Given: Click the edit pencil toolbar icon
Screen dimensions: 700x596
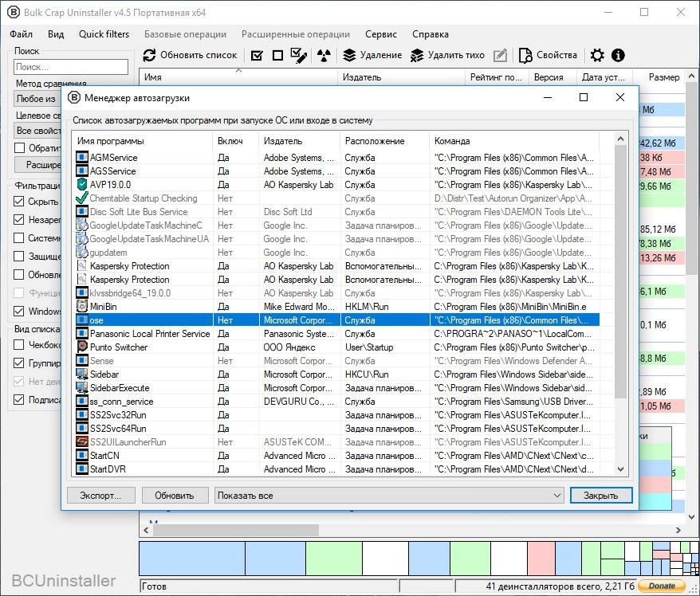Looking at the screenshot, I should tap(500, 55).
